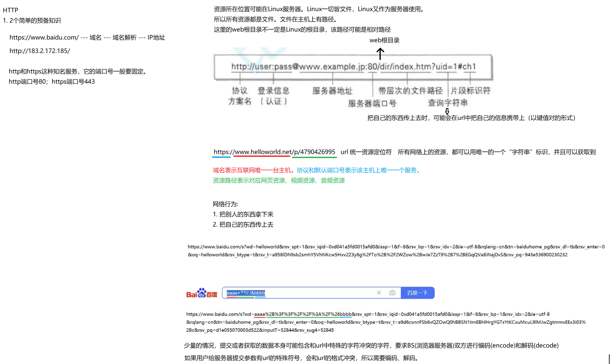Click the green text 资源路径表示对应网页资源
The height and width of the screenshot is (364, 610).
[279, 180]
